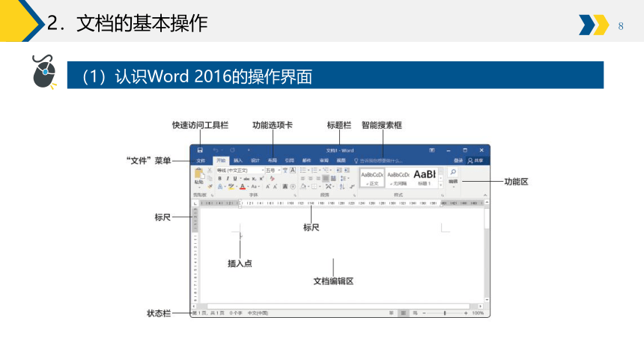This screenshot has width=644, height=362.
Task: Switch to the 布局 (Layout) tab
Action: [273, 161]
